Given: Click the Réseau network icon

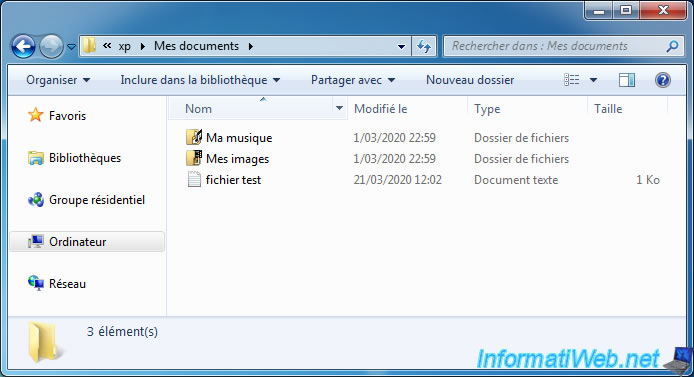Looking at the screenshot, I should 35,283.
